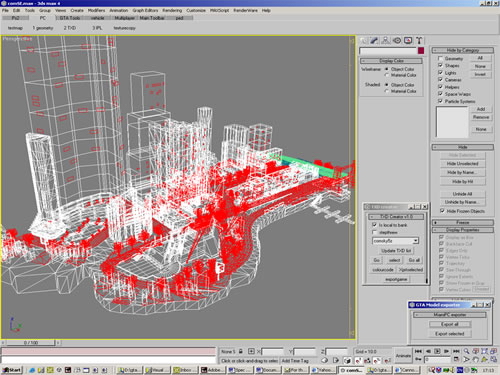The image size is (500, 375).
Task: Toggle Min/Max viewport layout
Action: 493,360
